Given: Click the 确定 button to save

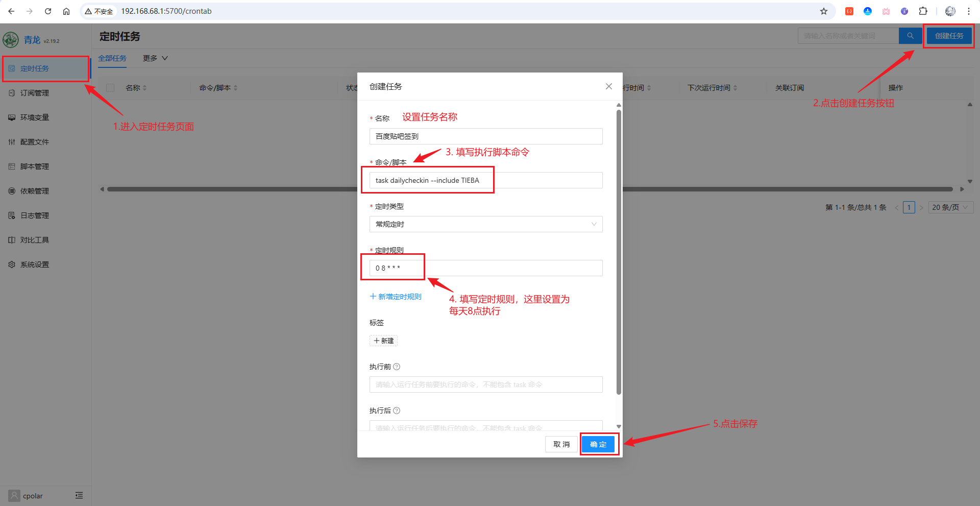Looking at the screenshot, I should [x=598, y=444].
